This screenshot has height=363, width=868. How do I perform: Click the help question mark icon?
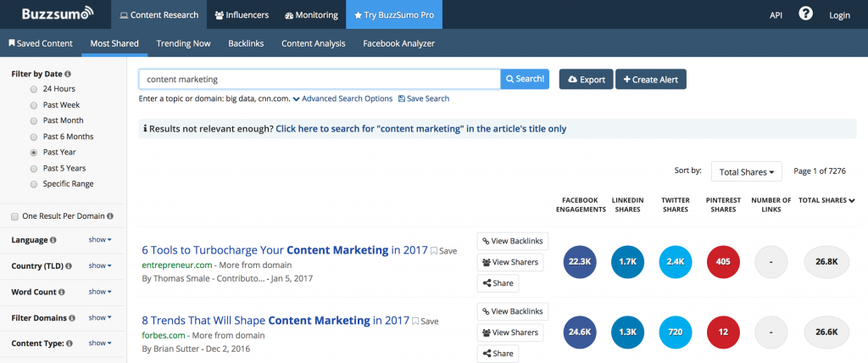pos(805,14)
